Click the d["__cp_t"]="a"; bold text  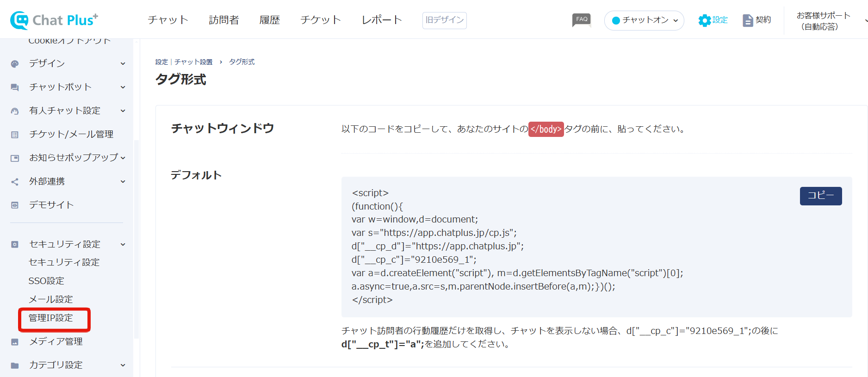(x=383, y=344)
